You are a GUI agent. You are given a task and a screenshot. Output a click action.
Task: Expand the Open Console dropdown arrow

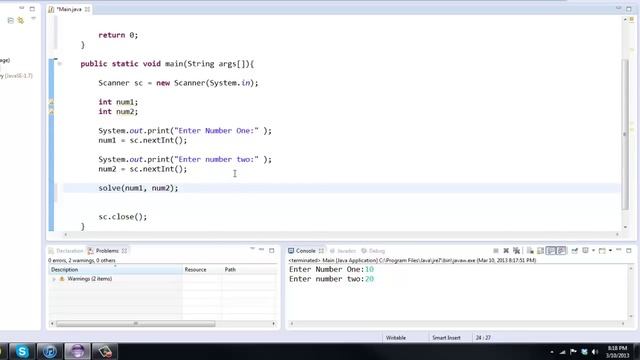point(610,251)
